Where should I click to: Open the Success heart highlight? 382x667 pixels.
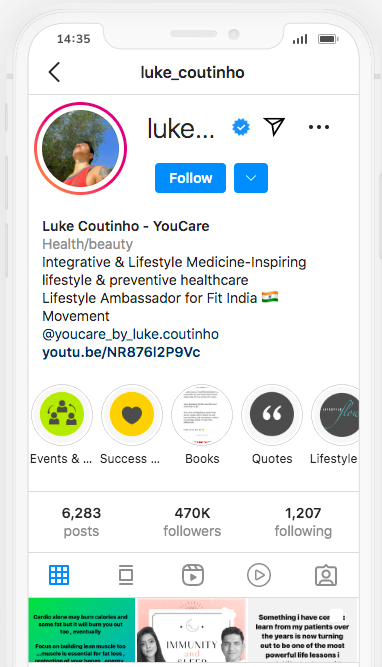(132, 414)
